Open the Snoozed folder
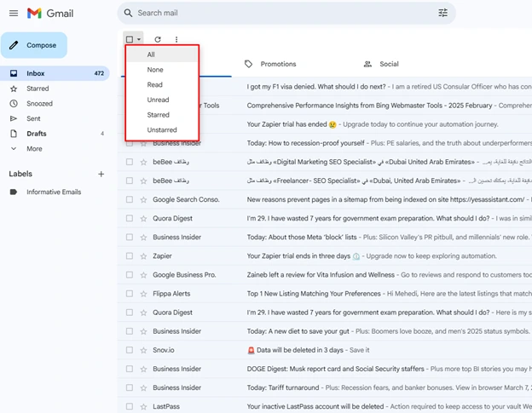Screen dimensions: 532x413 coord(55,104)
